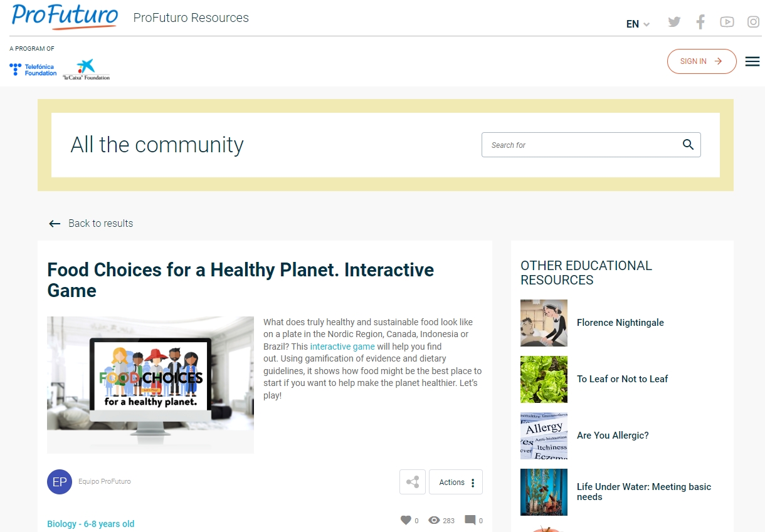Open the Actions dropdown menu
The width and height of the screenshot is (765, 532).
(x=456, y=482)
